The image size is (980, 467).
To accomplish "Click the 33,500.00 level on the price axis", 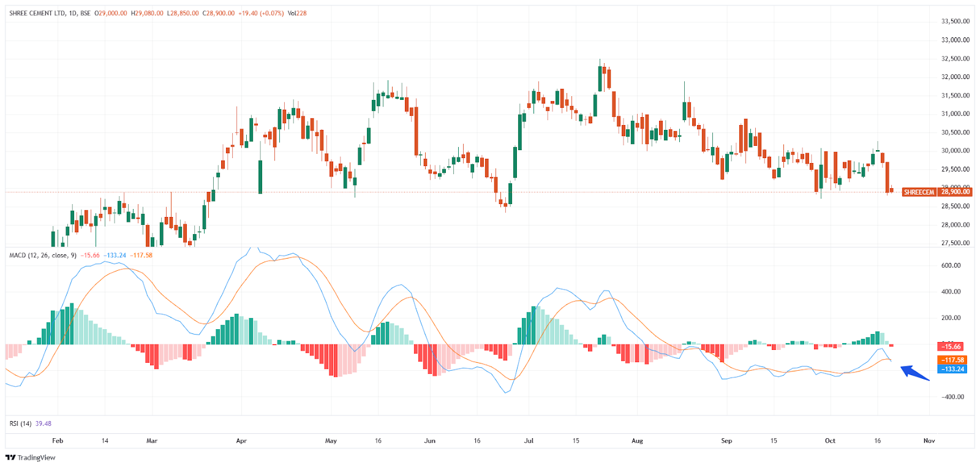I will click(955, 21).
